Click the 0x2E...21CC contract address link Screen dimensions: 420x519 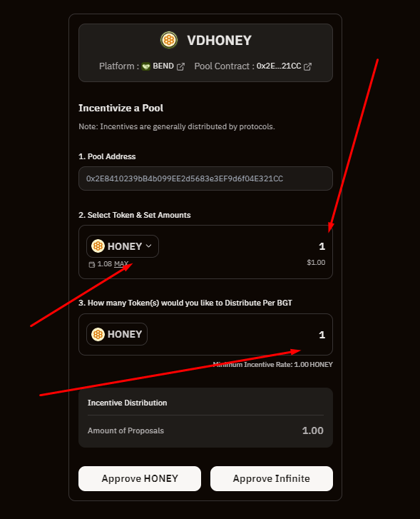click(x=279, y=66)
